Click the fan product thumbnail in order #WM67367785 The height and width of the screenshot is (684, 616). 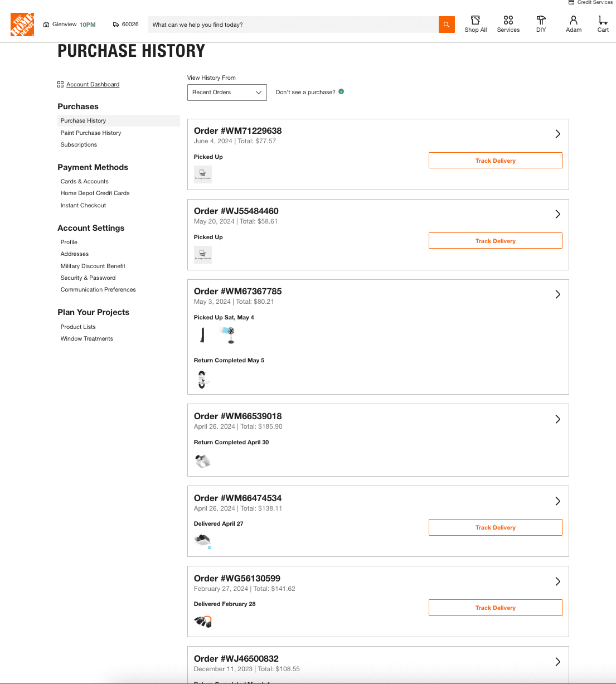(x=227, y=335)
